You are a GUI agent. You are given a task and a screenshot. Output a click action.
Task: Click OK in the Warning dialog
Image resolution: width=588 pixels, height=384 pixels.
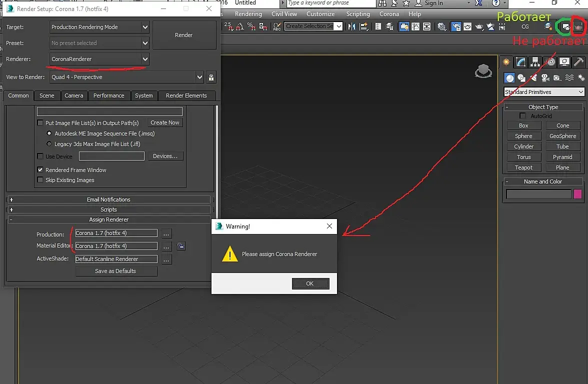[310, 283]
